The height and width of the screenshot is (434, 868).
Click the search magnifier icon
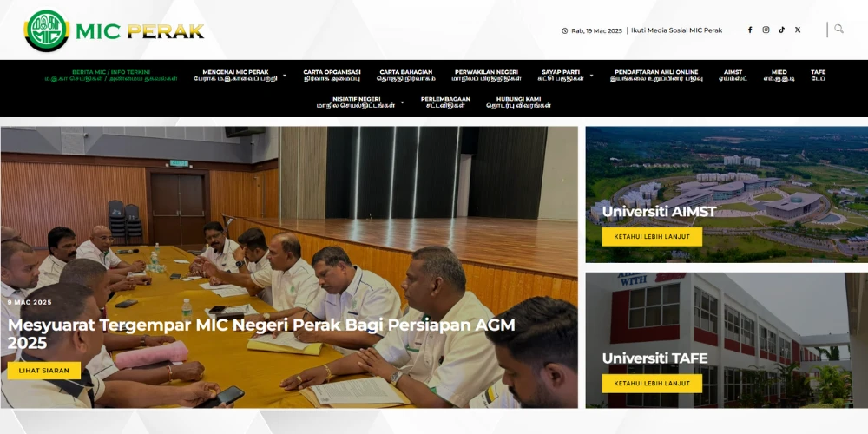point(838,29)
